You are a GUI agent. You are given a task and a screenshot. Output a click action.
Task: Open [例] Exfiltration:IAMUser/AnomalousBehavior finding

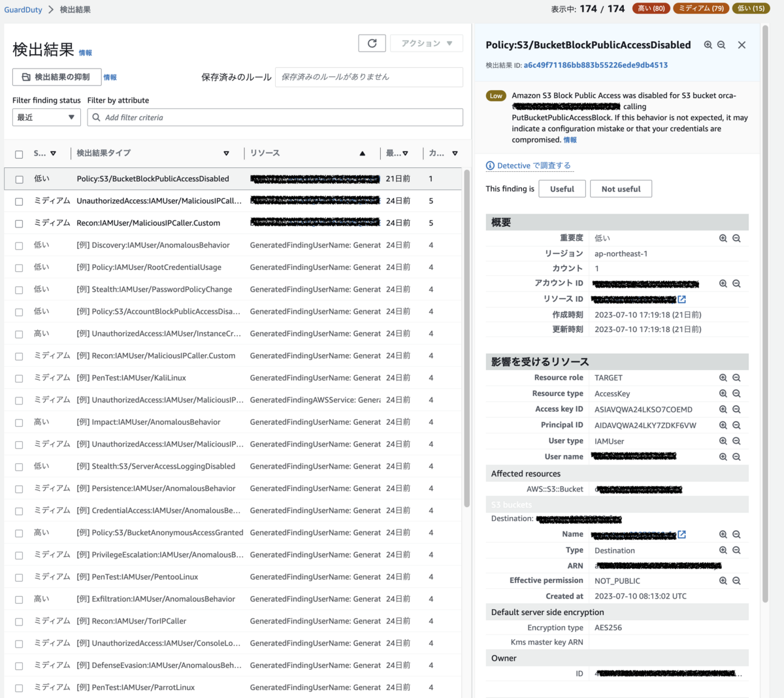coord(155,599)
